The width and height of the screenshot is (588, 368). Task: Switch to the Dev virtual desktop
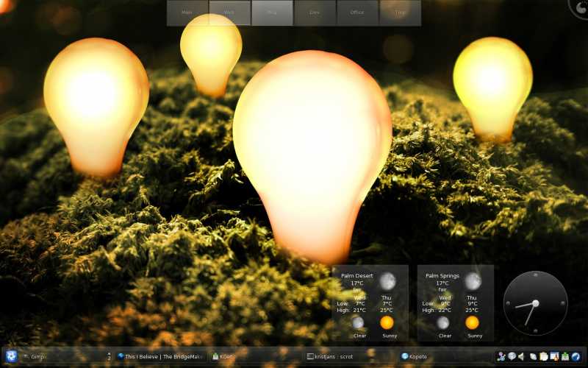coord(315,13)
